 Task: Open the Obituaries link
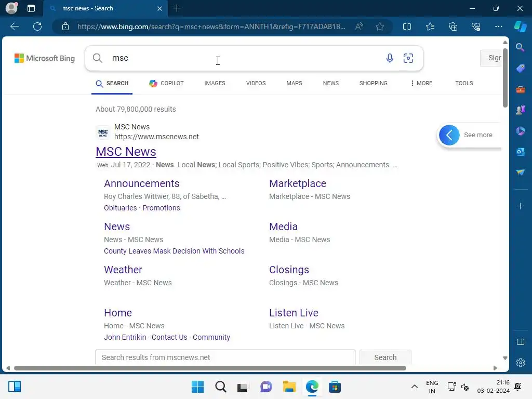point(120,208)
